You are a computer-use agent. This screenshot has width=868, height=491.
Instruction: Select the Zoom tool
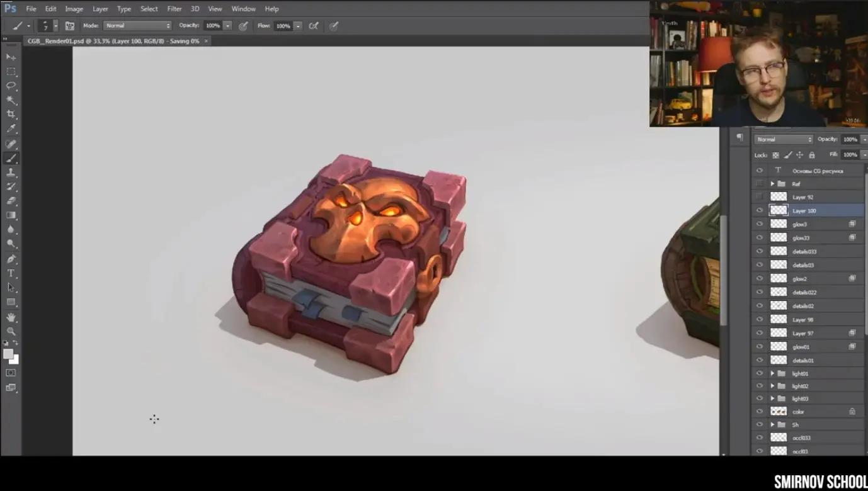11,331
